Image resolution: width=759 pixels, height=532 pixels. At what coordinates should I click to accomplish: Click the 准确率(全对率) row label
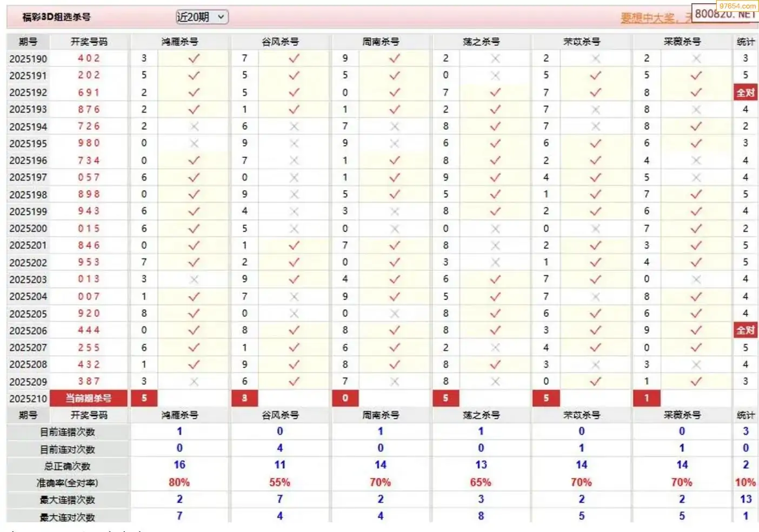68,483
